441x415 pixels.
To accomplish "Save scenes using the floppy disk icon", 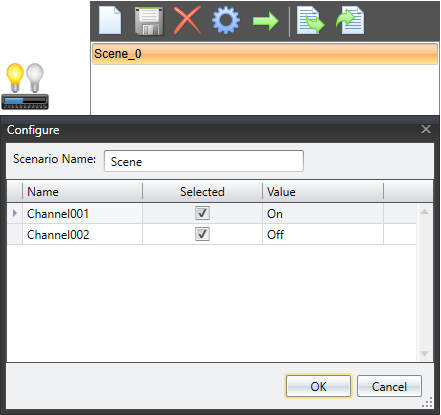I will click(149, 21).
